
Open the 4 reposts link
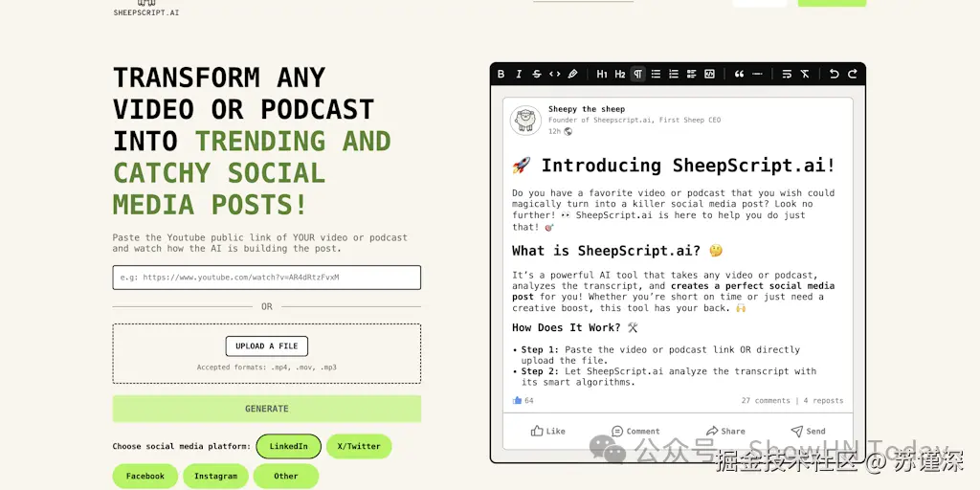[823, 401]
